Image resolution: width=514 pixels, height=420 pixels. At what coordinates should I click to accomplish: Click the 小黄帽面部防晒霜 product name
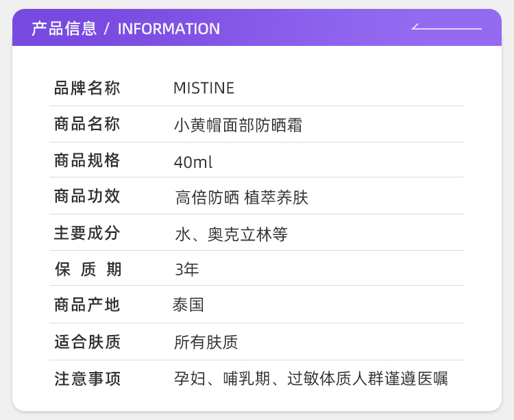(x=238, y=125)
